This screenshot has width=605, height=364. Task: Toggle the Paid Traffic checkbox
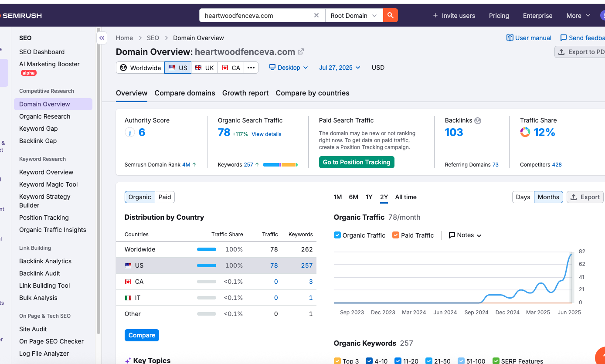pyautogui.click(x=396, y=235)
